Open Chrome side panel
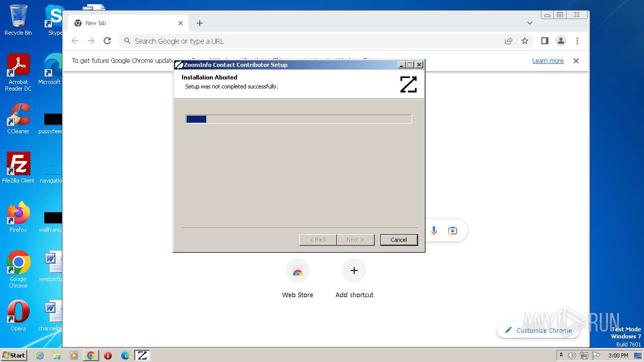The height and width of the screenshot is (362, 644). 545,41
